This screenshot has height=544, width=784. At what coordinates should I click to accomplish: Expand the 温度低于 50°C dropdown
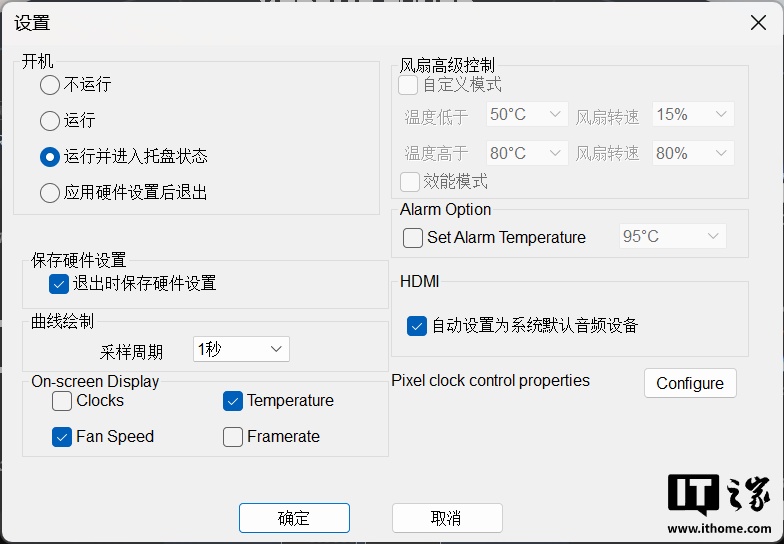528,115
